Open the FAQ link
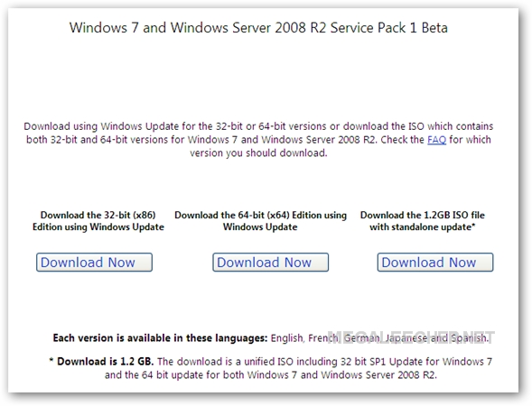The image size is (532, 406). coord(436,140)
